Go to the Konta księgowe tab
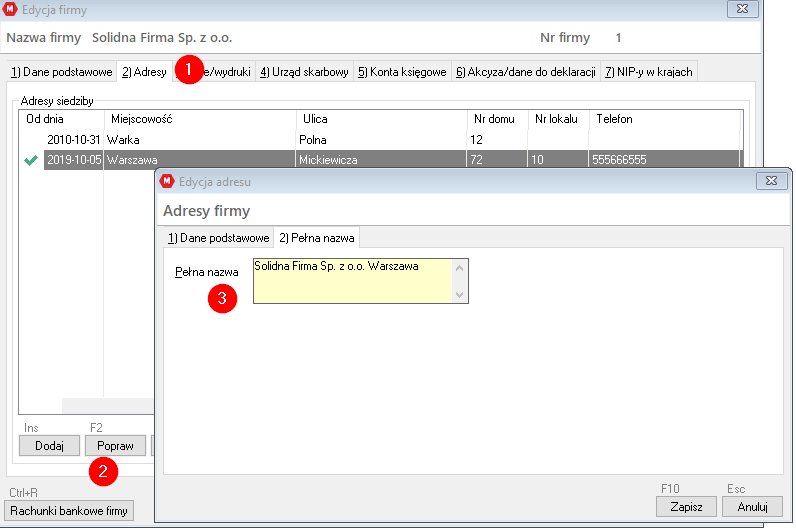The width and height of the screenshot is (796, 531). coord(401,72)
